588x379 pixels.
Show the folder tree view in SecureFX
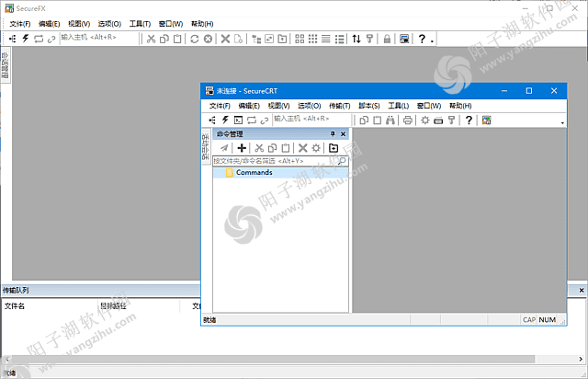[x=256, y=39]
